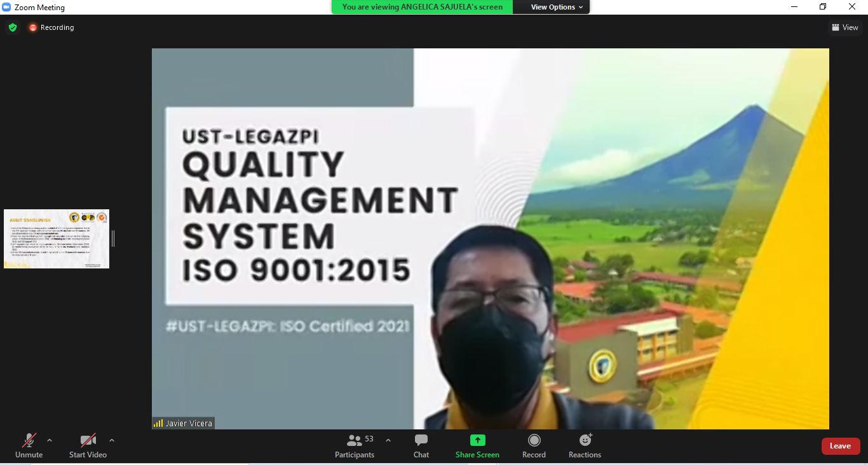Screen dimensions: 868x465
Task: Expand audio options arrow beside Unmute
Action: coord(50,440)
